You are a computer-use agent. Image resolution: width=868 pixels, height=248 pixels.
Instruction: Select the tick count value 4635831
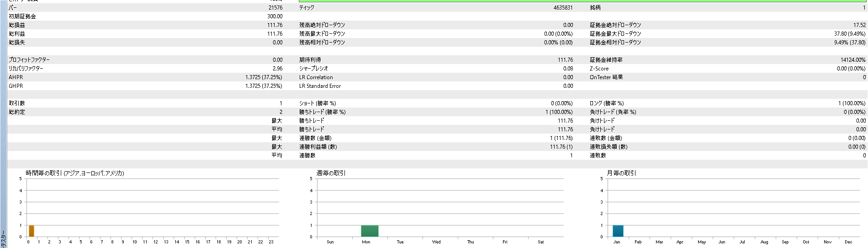563,8
